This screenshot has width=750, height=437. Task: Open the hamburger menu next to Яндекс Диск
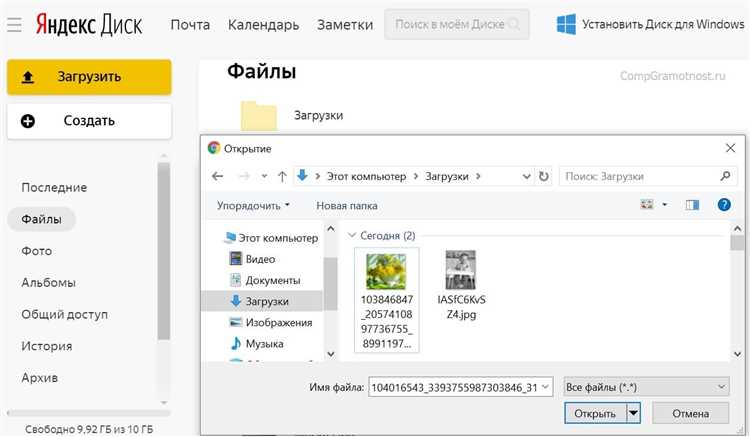[x=14, y=23]
